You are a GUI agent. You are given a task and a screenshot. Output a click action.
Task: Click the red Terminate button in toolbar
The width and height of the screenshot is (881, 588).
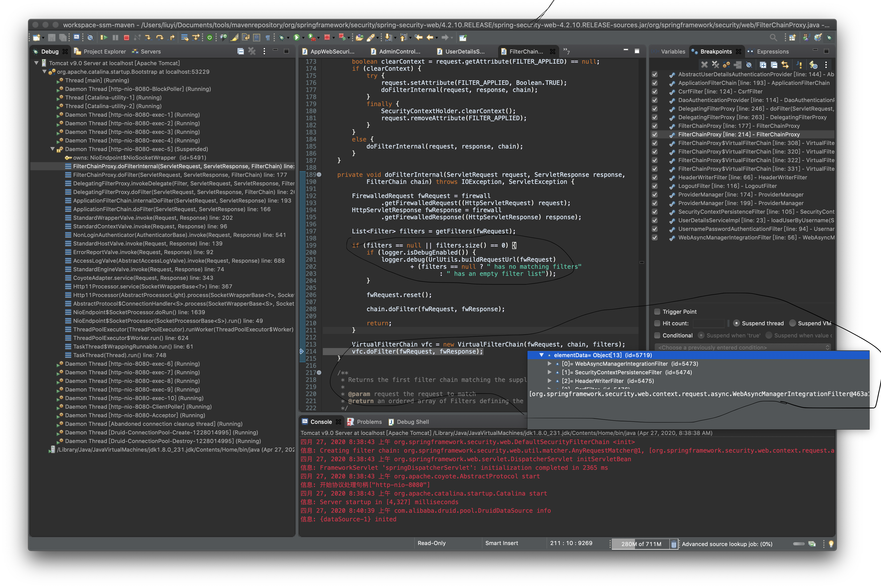[x=126, y=37]
